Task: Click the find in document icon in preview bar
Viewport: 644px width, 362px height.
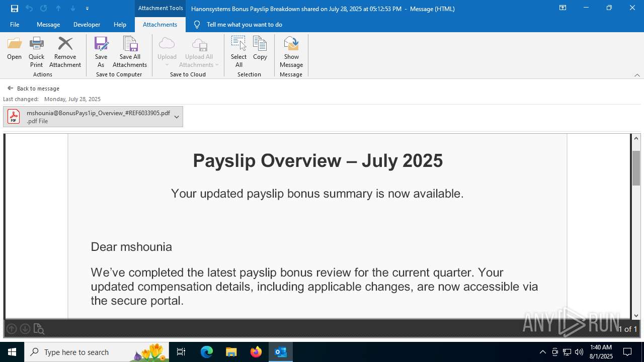Action: [x=39, y=329]
